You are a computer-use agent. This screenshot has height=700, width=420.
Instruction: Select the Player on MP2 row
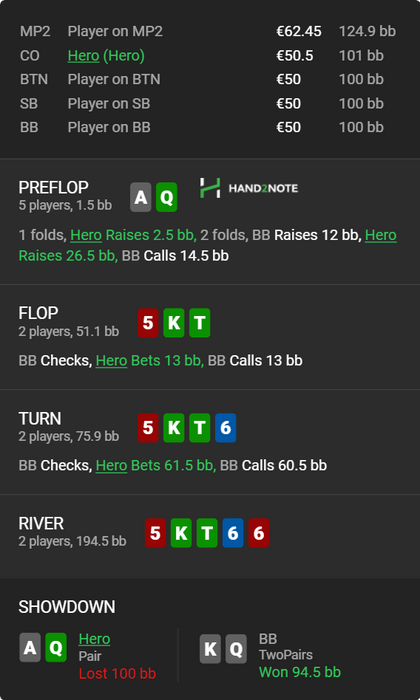point(208,31)
